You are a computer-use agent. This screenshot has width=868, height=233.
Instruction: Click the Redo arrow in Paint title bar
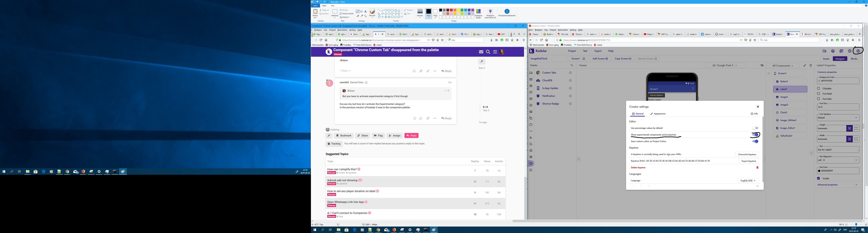(325, 2)
